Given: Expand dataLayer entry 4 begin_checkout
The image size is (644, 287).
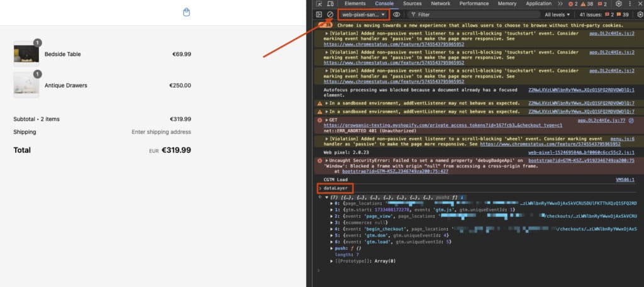Looking at the screenshot, I should point(332,229).
